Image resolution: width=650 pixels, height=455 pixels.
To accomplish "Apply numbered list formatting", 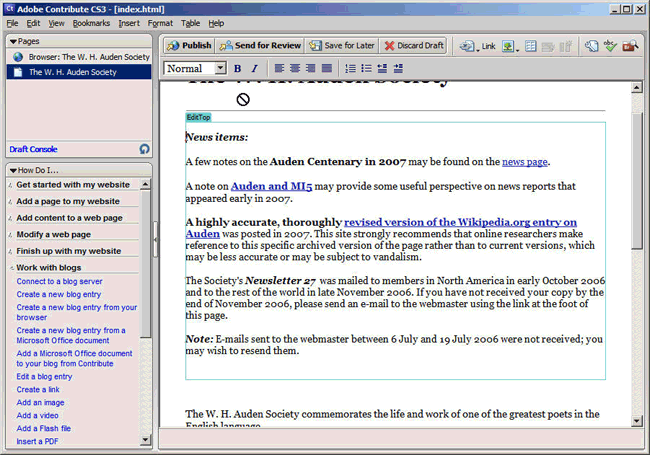I will [351, 68].
